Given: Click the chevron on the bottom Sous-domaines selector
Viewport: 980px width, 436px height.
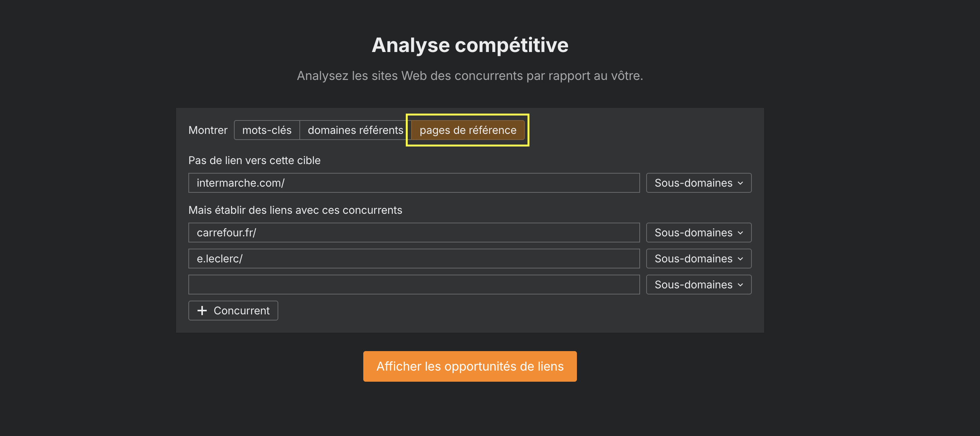Looking at the screenshot, I should coord(740,285).
